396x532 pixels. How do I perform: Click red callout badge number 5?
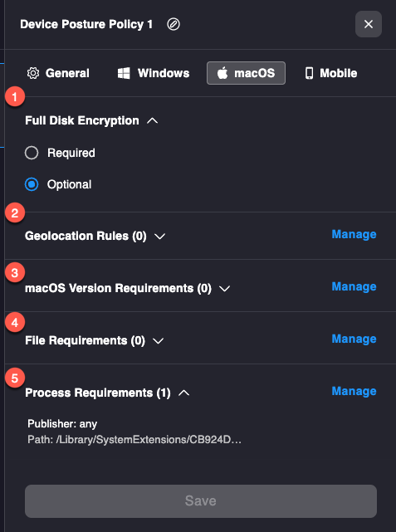[x=15, y=378]
